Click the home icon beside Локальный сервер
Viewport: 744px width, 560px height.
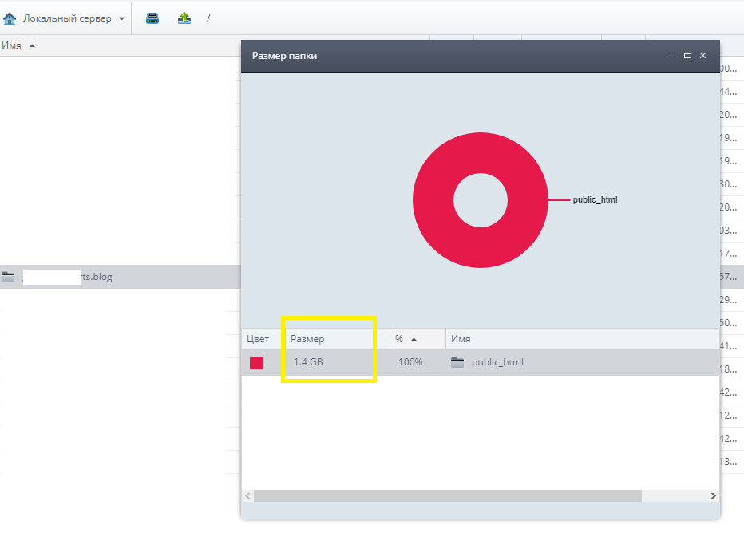click(x=10, y=18)
